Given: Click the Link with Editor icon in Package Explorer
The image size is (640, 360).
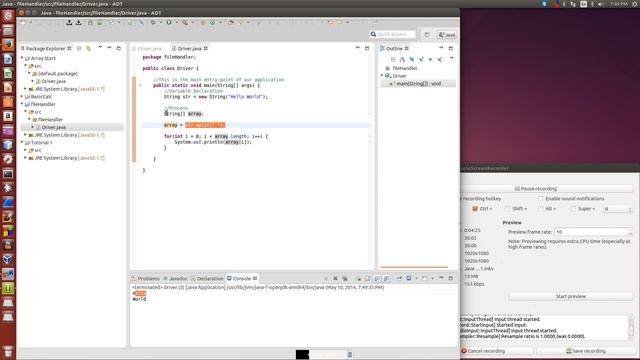Looking at the screenshot, I should pyautogui.click(x=88, y=48).
